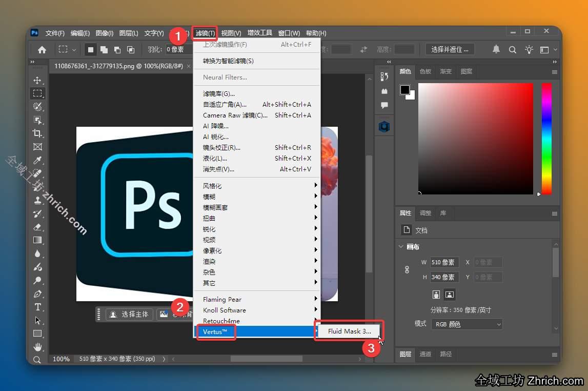
Task: Toggle width-height link chain icon
Action: pyautogui.click(x=407, y=270)
